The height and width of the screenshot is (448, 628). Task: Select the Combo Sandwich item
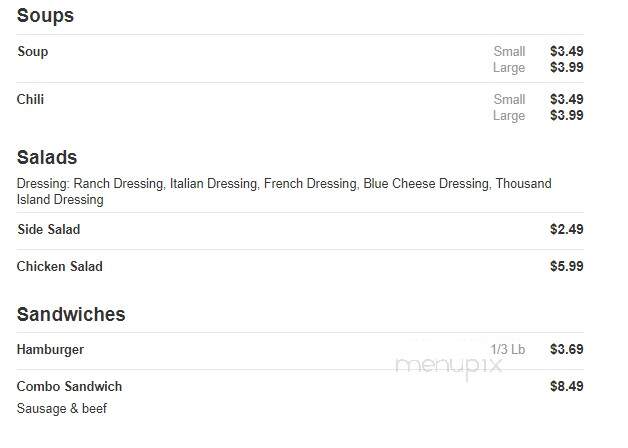[x=69, y=386]
